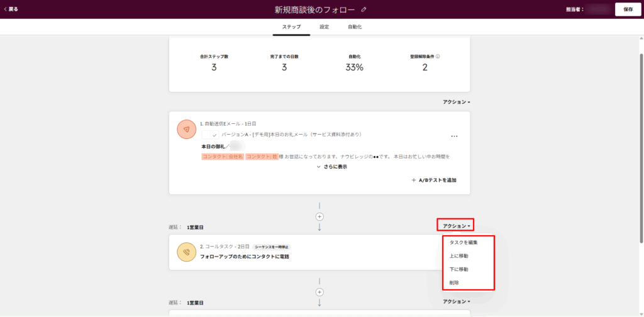Click 2. コールタスク - 2日目 heading
This screenshot has width=644, height=317.
pyautogui.click(x=225, y=247)
